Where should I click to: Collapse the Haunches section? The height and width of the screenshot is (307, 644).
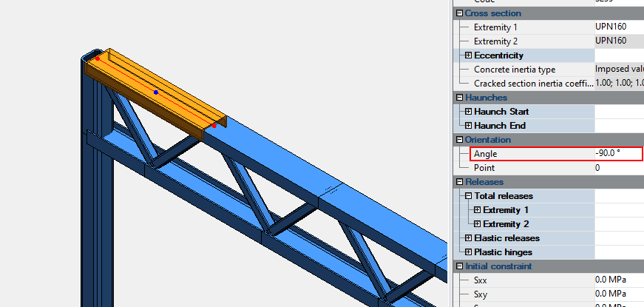click(x=459, y=98)
